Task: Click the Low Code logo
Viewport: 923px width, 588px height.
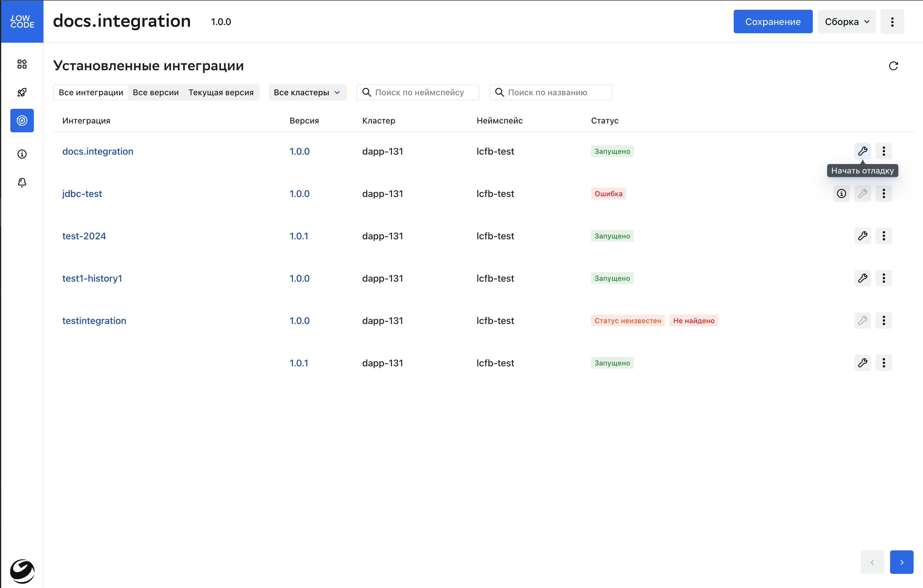Action: (x=22, y=21)
